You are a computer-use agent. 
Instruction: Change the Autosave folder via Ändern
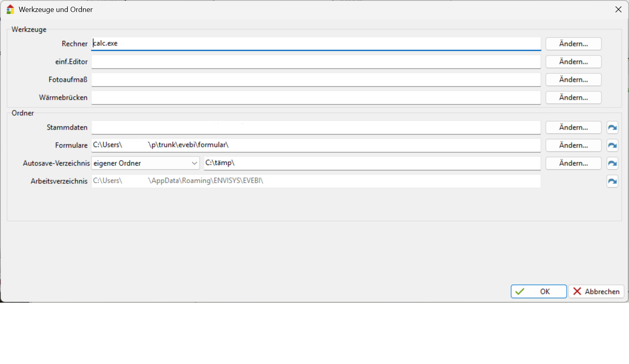pyautogui.click(x=573, y=163)
